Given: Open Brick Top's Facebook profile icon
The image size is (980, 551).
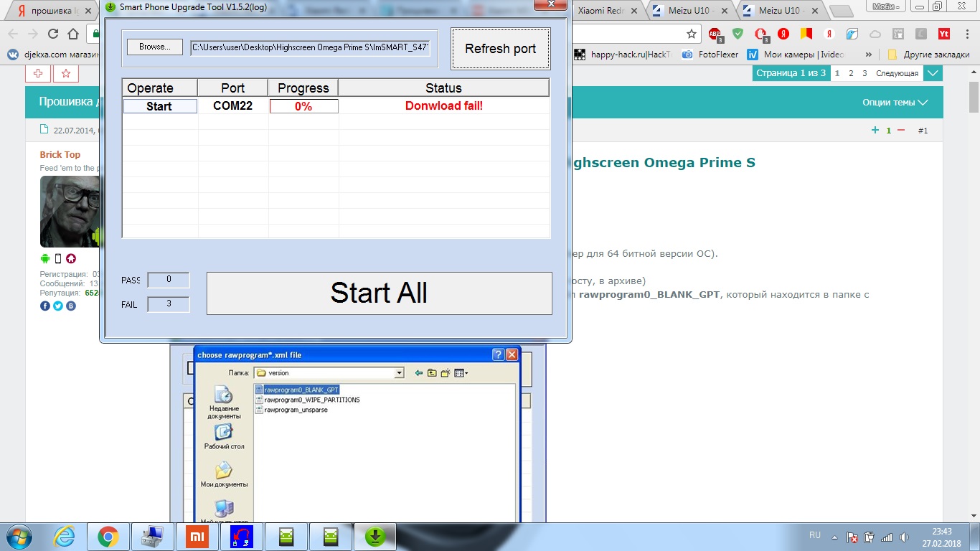Looking at the screenshot, I should point(45,306).
